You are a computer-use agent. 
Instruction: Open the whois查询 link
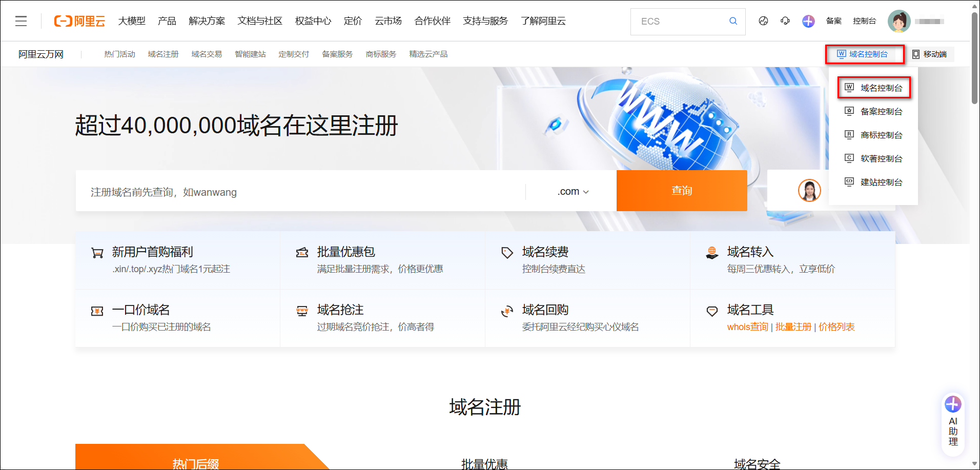[x=747, y=327]
